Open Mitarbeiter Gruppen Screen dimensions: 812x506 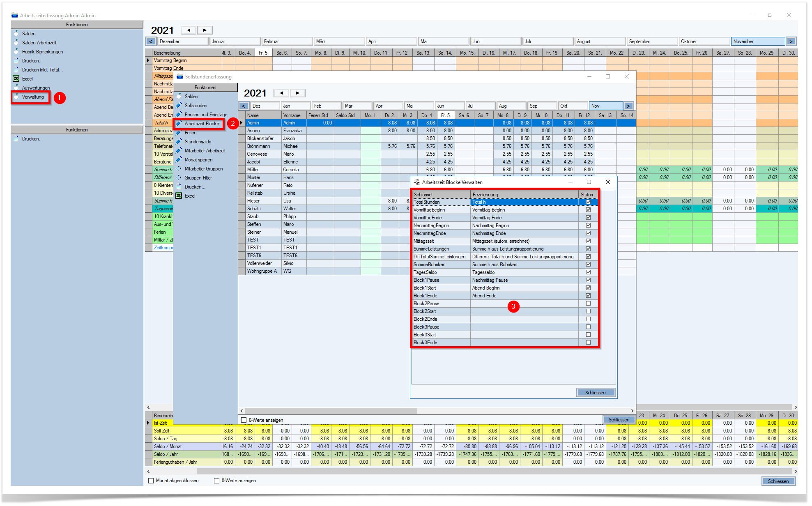204,169
